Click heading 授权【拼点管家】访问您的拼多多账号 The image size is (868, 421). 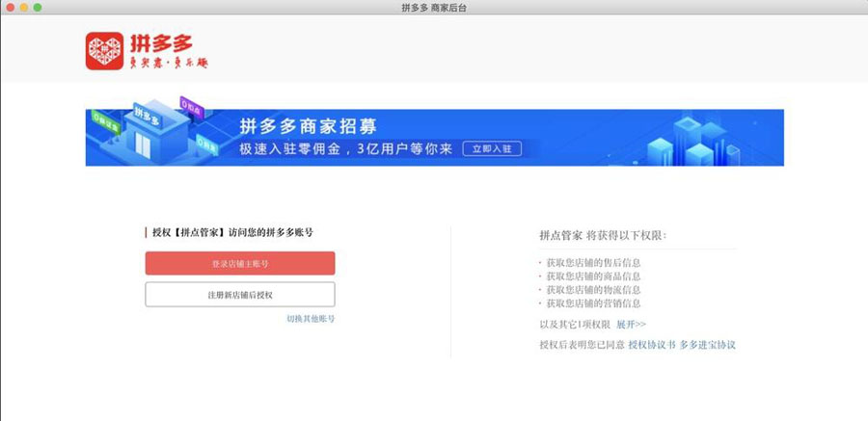click(x=232, y=233)
